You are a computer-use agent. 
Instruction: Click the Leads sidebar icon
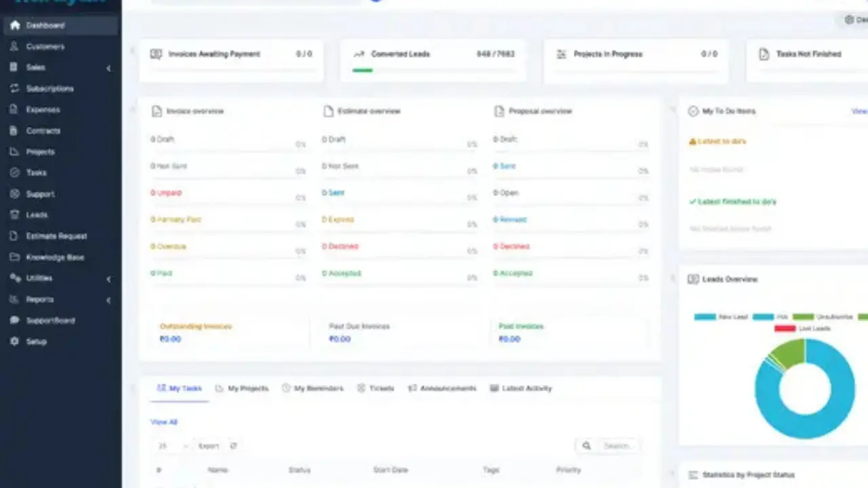15,215
